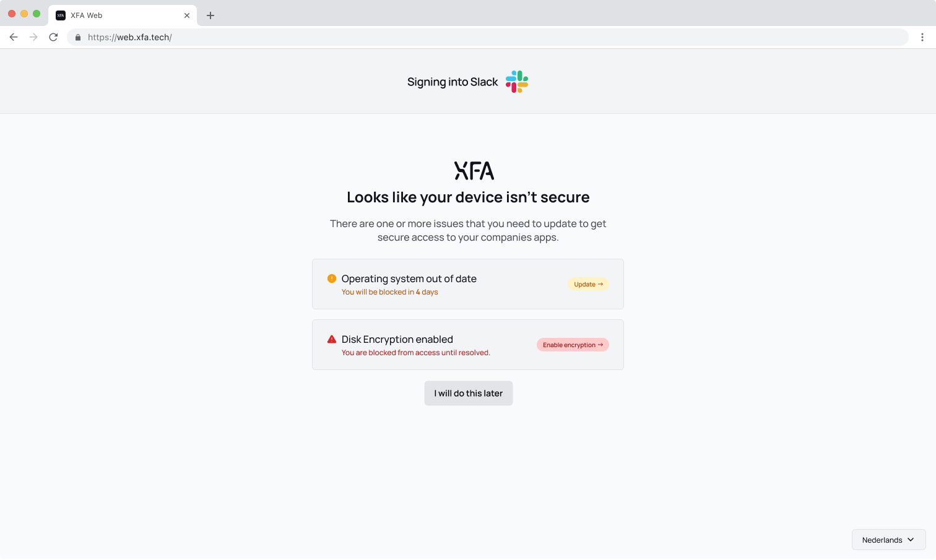Click "Signing into Slack" header text
This screenshot has height=560, width=936.
pyautogui.click(x=453, y=82)
